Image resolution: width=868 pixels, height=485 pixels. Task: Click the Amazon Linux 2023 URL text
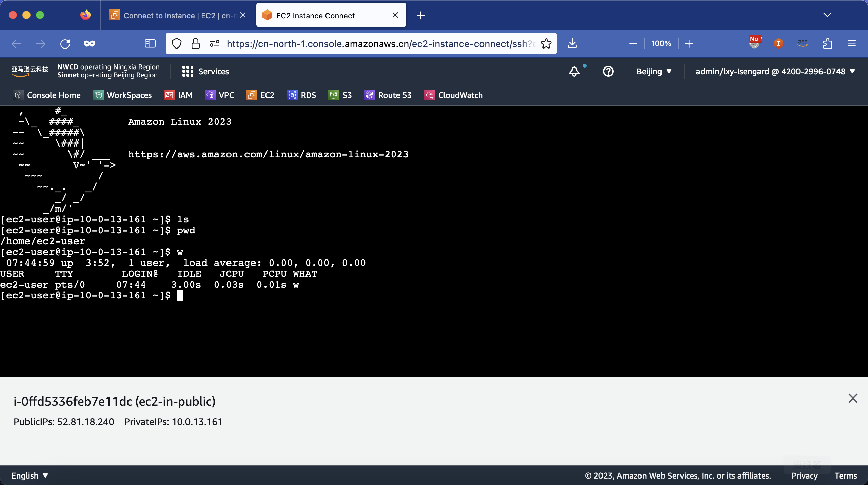[268, 154]
